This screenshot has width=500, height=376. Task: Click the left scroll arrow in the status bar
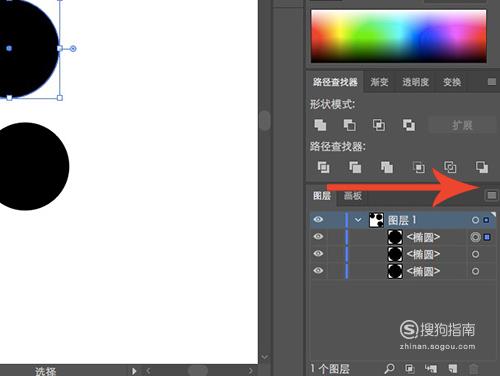pyautogui.click(x=148, y=371)
